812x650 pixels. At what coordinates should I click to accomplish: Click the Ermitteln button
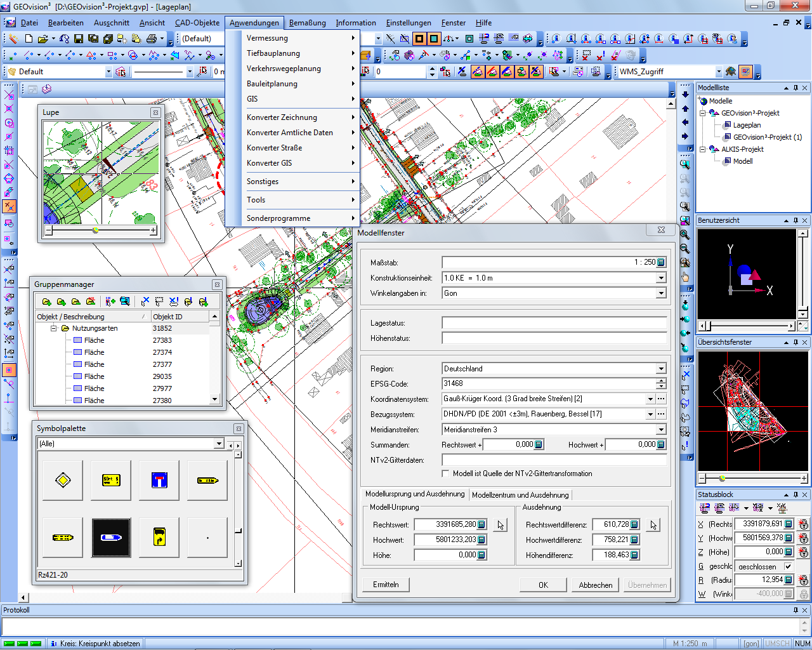click(386, 585)
